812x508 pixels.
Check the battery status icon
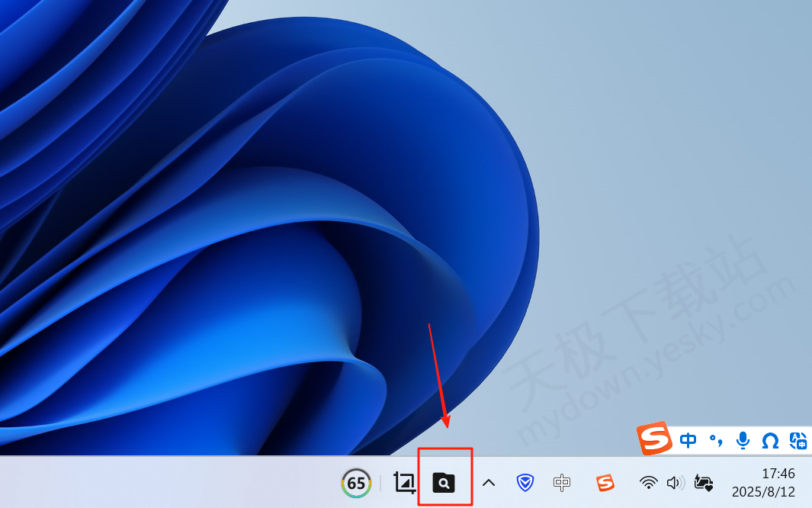[x=704, y=483]
